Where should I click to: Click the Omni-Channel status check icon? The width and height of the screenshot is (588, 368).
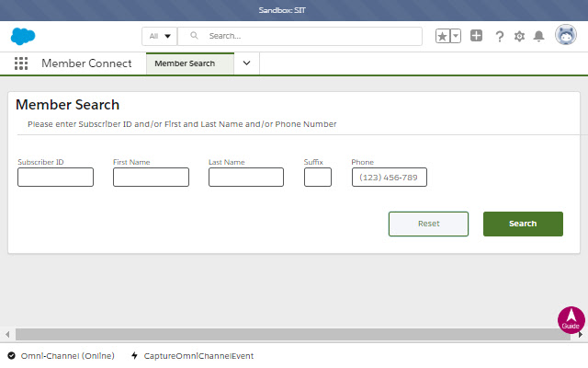coord(12,356)
